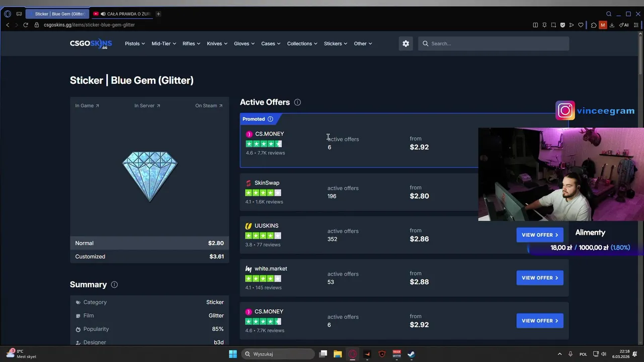
Task: Reload the page with the refresh icon
Action: 26,25
